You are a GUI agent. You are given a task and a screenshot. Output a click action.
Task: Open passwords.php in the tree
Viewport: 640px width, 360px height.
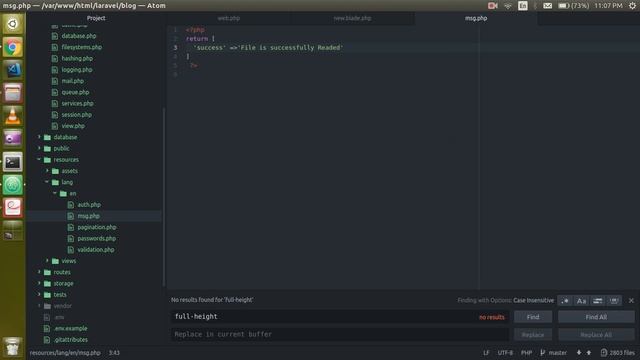97,238
